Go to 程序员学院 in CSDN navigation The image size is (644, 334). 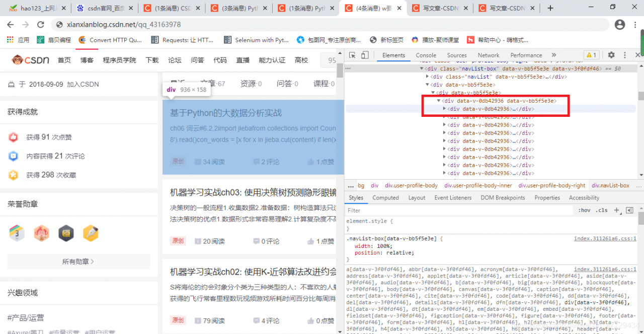(x=119, y=60)
